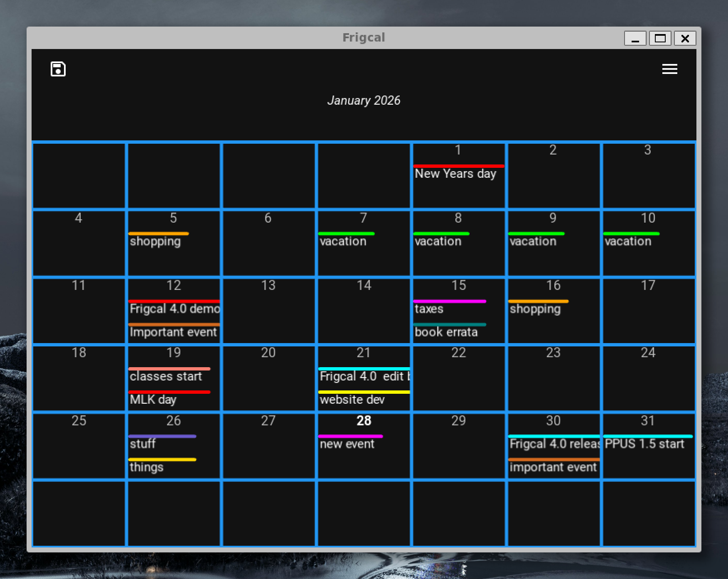The width and height of the screenshot is (728, 579).
Task: Open the things event
Action: (162, 467)
